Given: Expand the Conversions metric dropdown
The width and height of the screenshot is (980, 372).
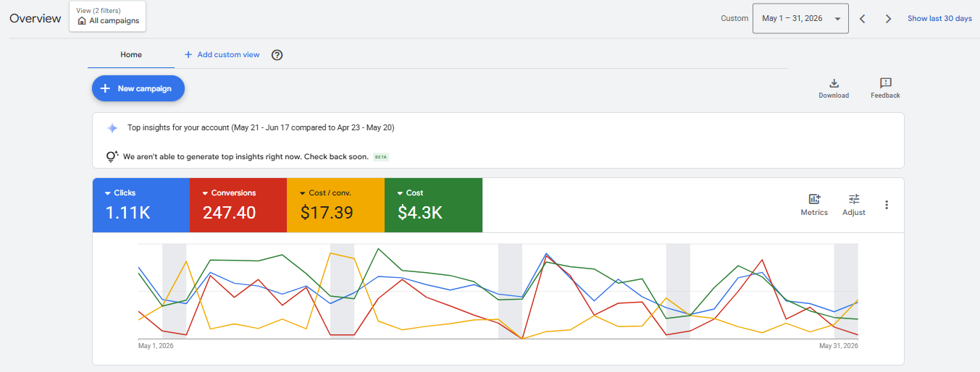Looking at the screenshot, I should coord(205,193).
